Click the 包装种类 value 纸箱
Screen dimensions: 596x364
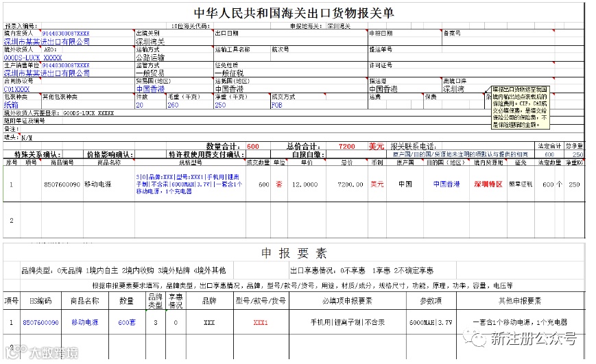11,105
